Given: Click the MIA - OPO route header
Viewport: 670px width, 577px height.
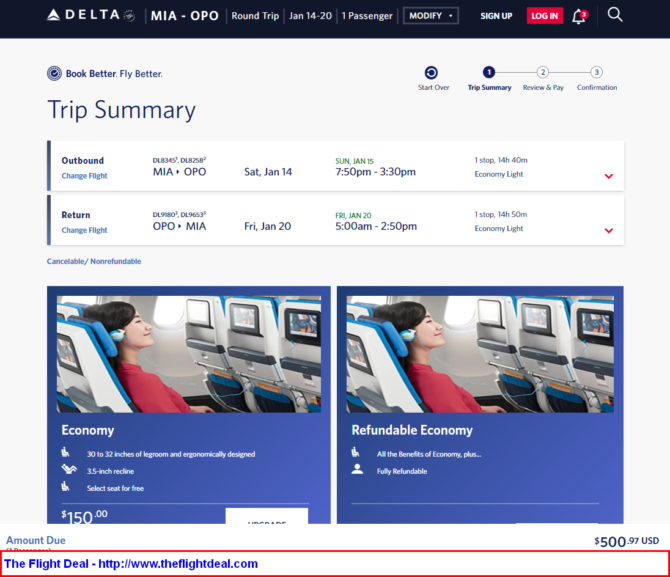Looking at the screenshot, I should pos(185,16).
